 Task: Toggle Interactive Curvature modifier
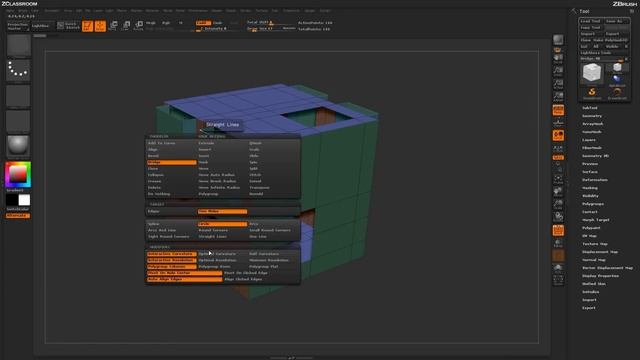pos(171,254)
